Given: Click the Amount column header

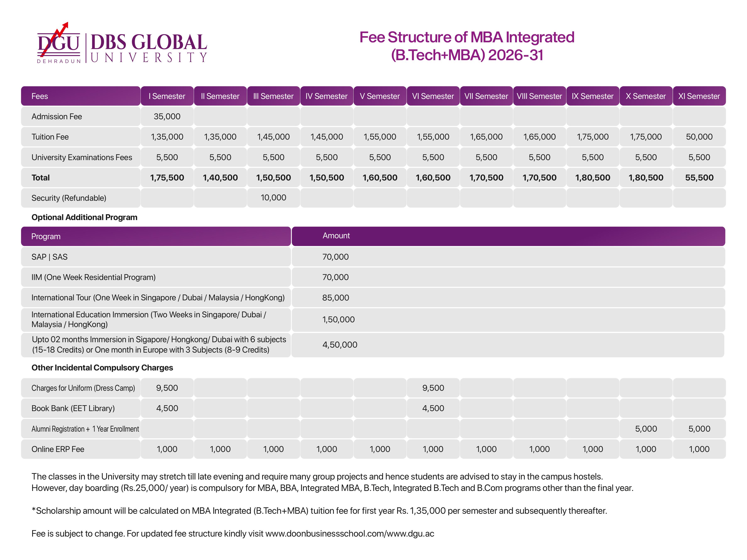Looking at the screenshot, I should [336, 236].
